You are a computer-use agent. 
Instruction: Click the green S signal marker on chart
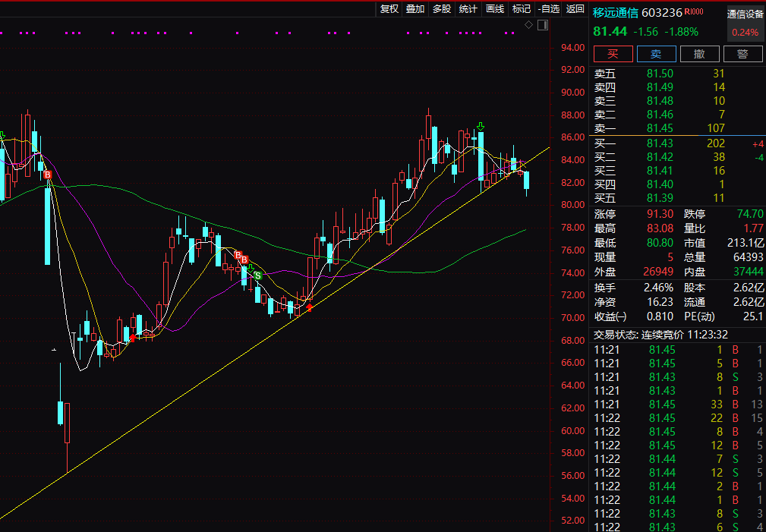[x=257, y=275]
